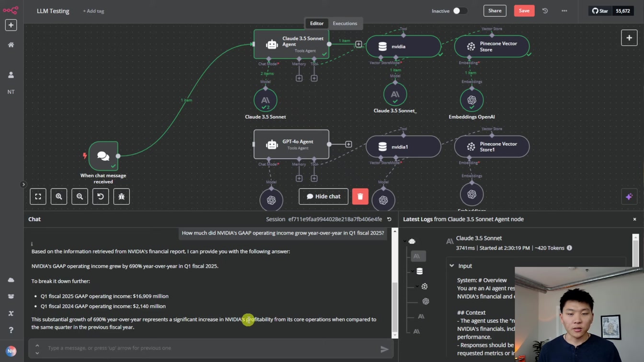The width and height of the screenshot is (644, 362).
Task: Click plus output of Claude 3.5 Sonnet Agent
Action: click(x=358, y=44)
